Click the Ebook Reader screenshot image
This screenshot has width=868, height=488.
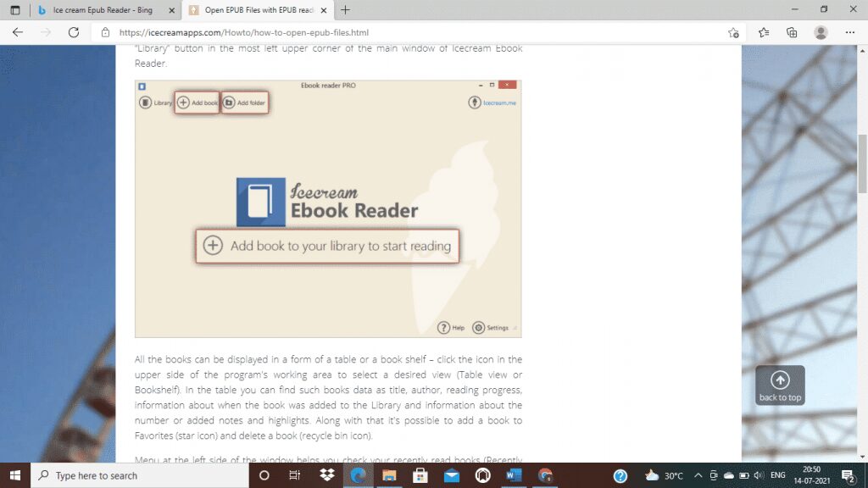[328, 208]
